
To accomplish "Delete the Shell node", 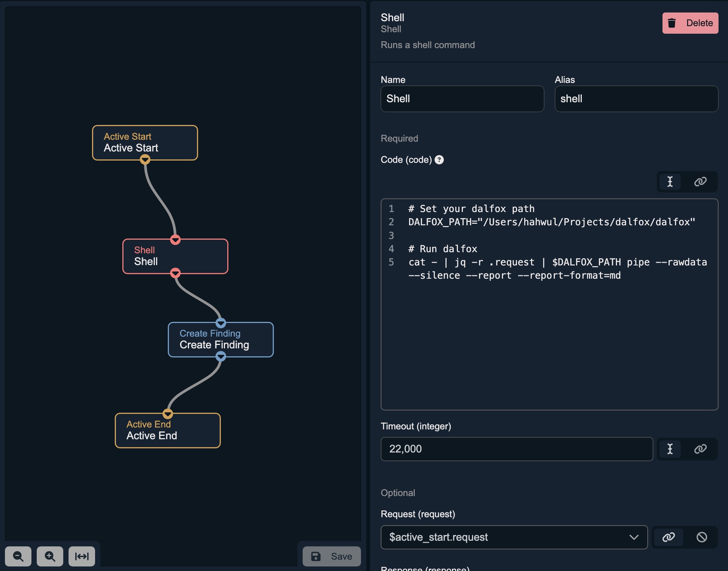I will 690,23.
